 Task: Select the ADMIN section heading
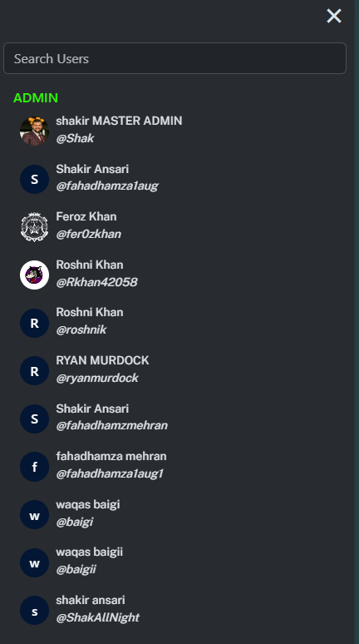click(36, 97)
